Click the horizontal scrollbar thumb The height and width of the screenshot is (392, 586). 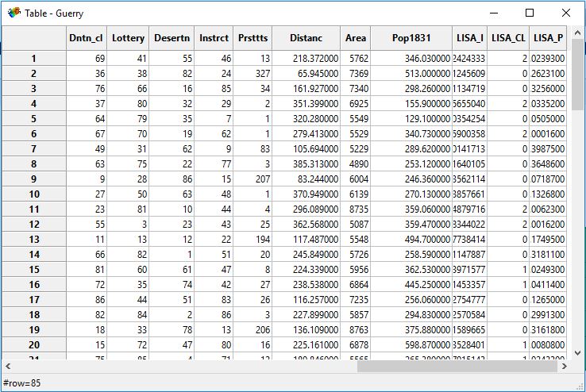click(457, 367)
